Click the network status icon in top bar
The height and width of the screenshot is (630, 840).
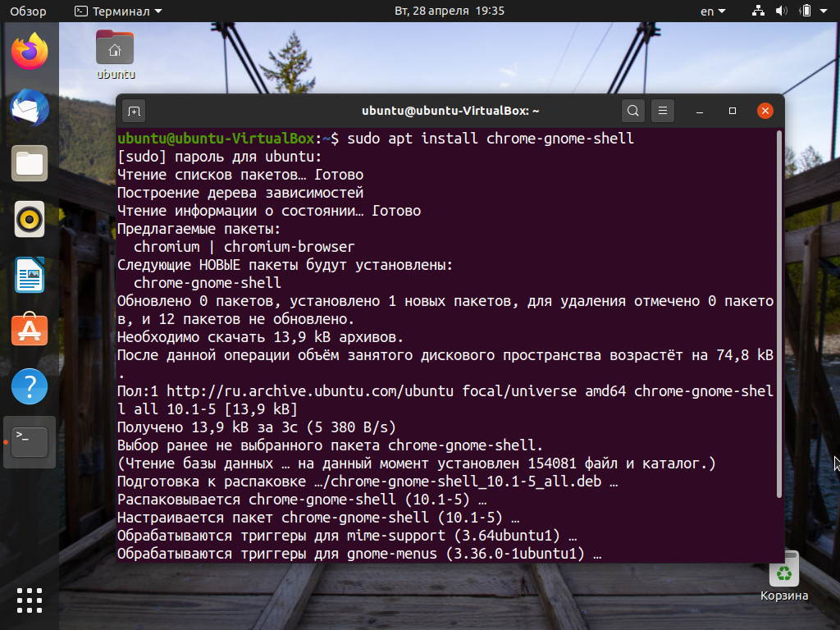click(758, 11)
